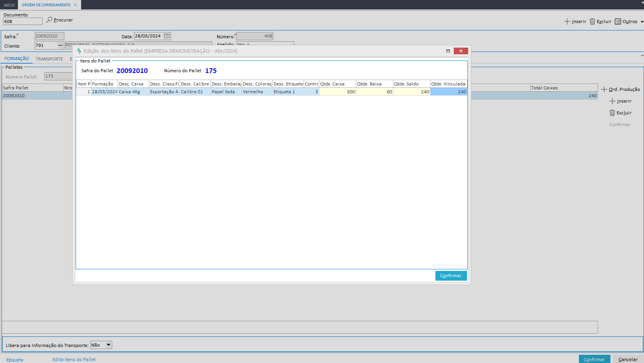Click the Vermelha cell

(257, 92)
